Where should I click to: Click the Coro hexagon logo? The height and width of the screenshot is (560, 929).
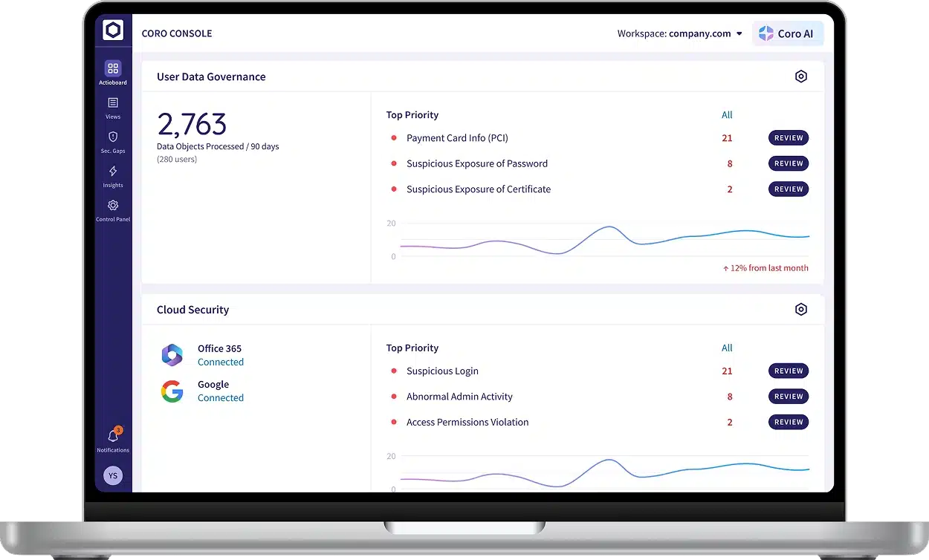(x=113, y=30)
